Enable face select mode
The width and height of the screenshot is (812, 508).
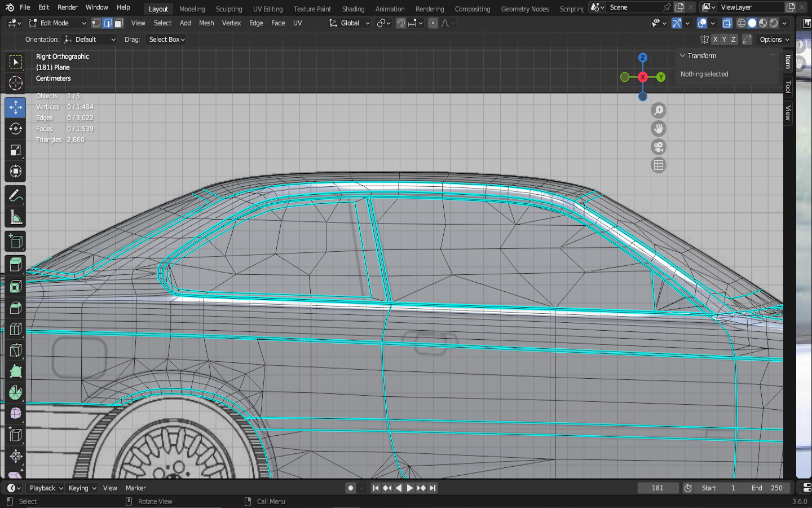(x=119, y=23)
